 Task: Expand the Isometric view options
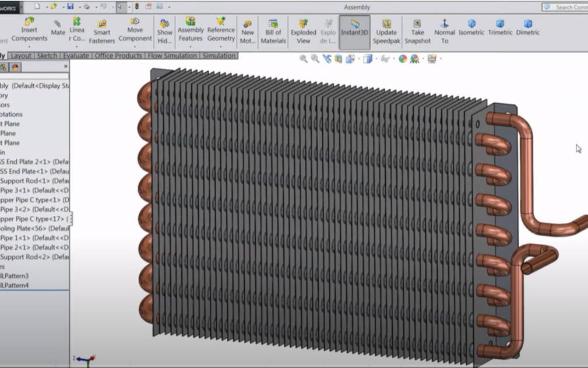472,33
